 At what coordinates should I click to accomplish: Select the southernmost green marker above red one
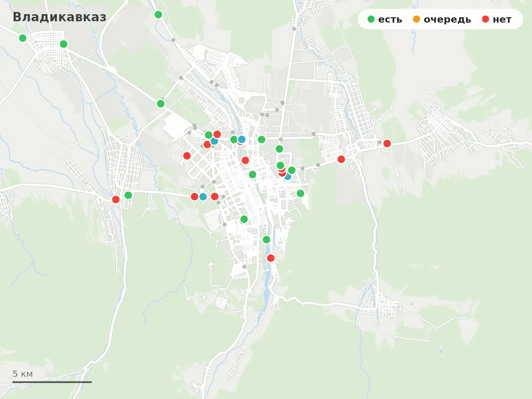coord(266,239)
